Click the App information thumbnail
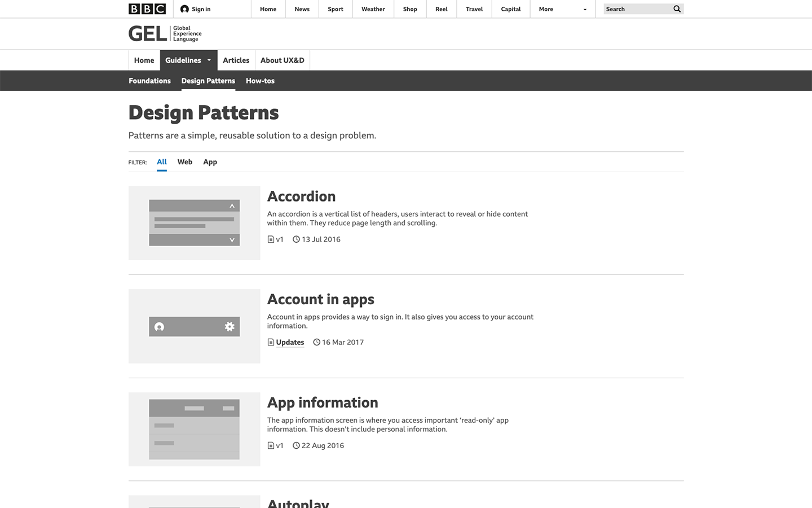Viewport: 812px width, 508px height. [x=195, y=430]
